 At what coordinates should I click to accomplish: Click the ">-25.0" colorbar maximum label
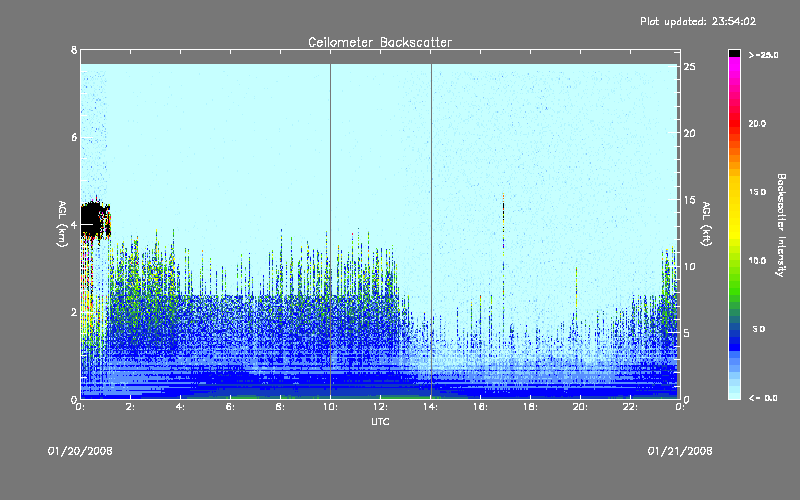click(763, 55)
